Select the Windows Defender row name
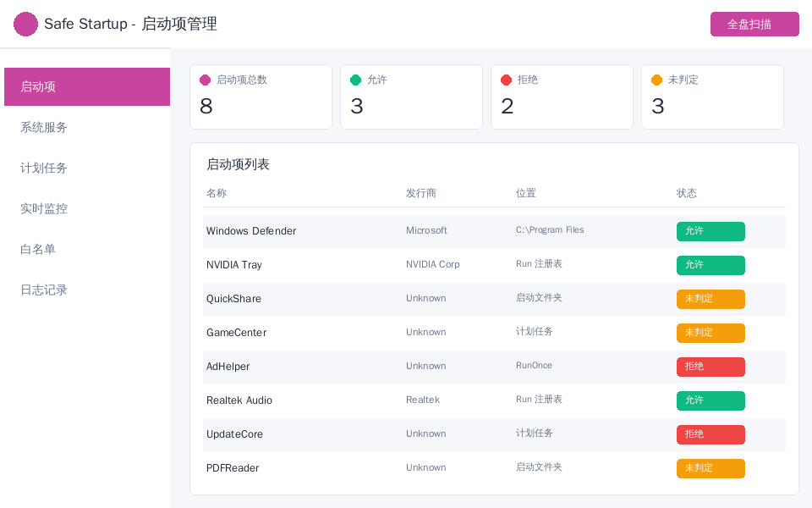 (x=251, y=231)
